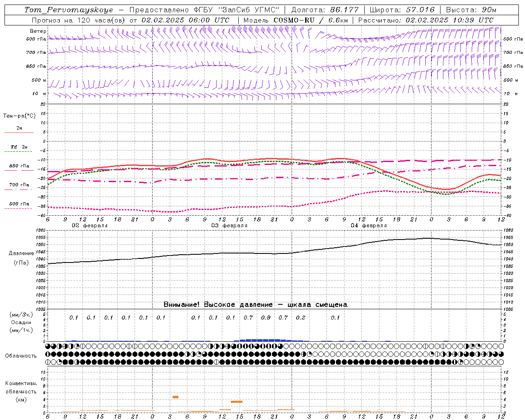Click the Облачность cloud cover label
The width and height of the screenshot is (525, 420).
[21, 356]
